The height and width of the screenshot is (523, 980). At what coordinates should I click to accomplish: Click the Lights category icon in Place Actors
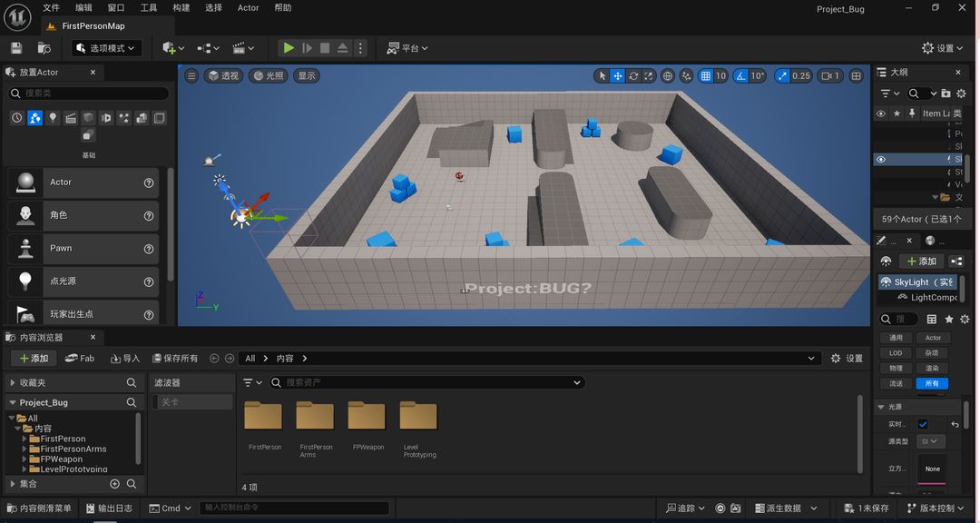point(53,118)
